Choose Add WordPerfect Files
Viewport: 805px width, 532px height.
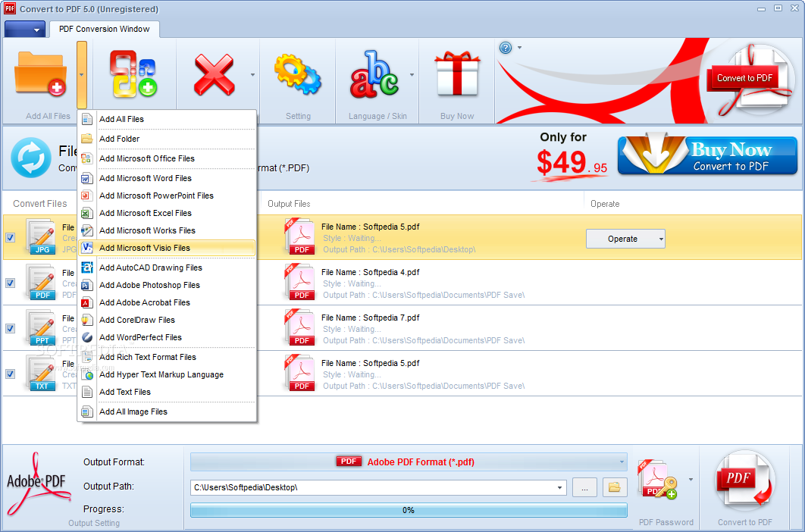(167, 337)
